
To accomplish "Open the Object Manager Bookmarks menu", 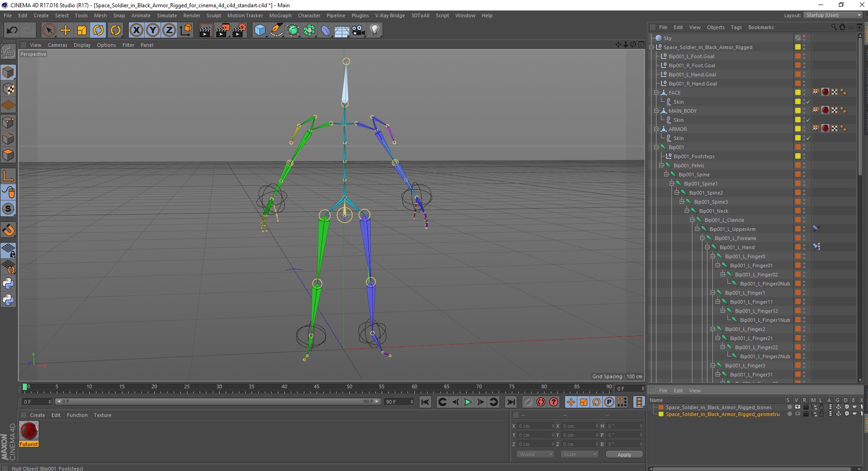I will click(761, 27).
